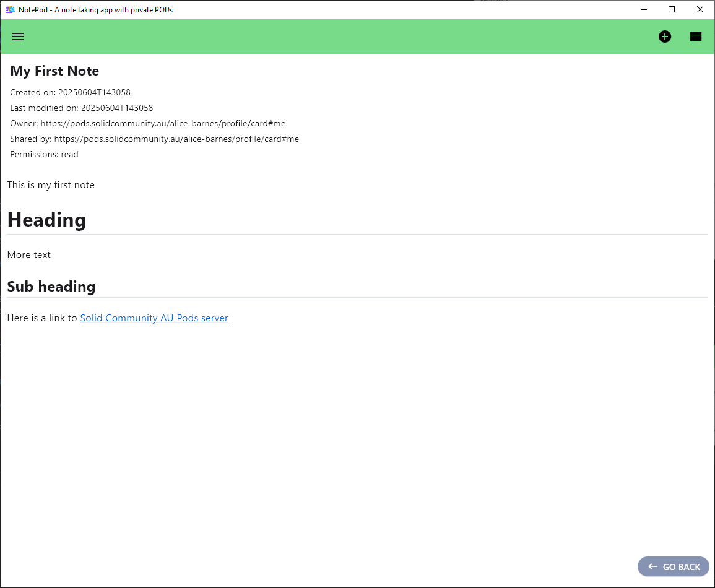
Task: Maximize the NotePod window
Action: 672,9
